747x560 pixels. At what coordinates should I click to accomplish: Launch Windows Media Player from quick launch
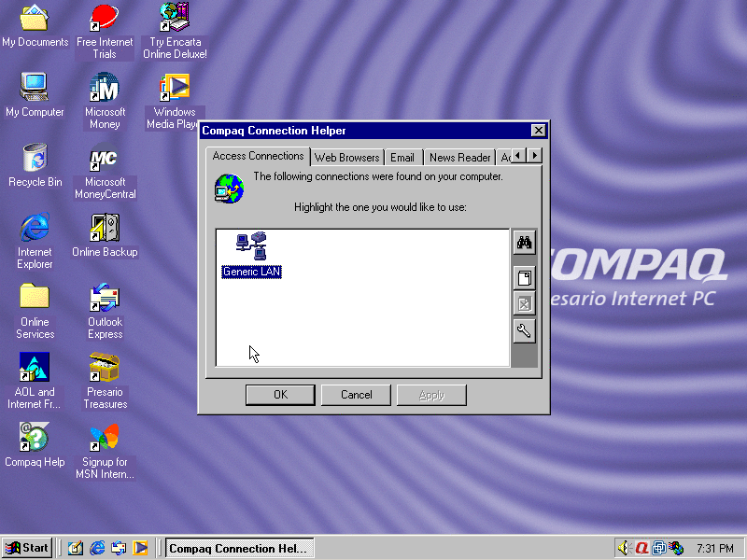pyautogui.click(x=140, y=548)
